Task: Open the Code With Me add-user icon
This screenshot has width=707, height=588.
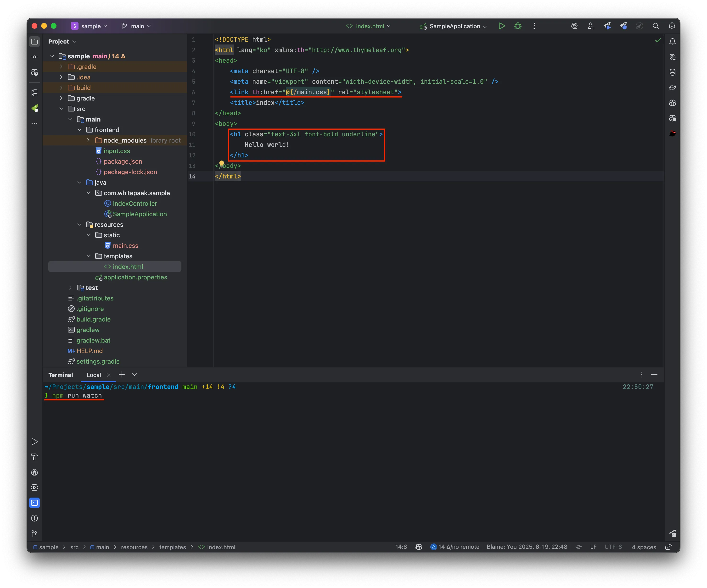Action: pos(590,26)
